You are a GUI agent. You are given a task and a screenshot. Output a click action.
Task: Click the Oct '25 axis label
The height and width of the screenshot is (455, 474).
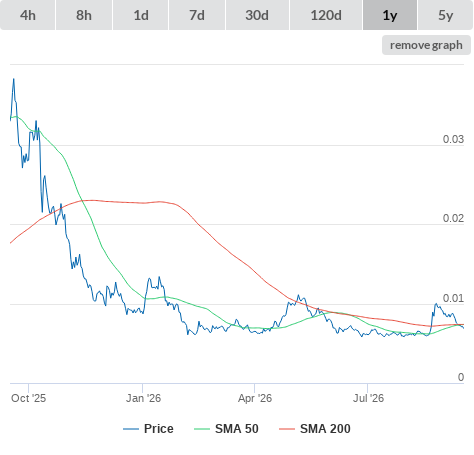pyautogui.click(x=28, y=398)
